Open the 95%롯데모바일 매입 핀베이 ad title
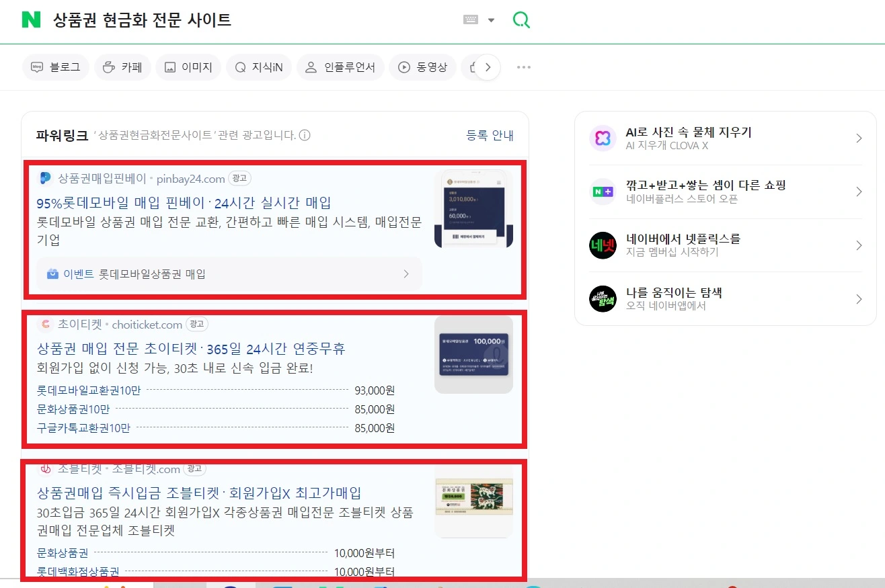Screen dimensions: 885x588 pos(184,202)
